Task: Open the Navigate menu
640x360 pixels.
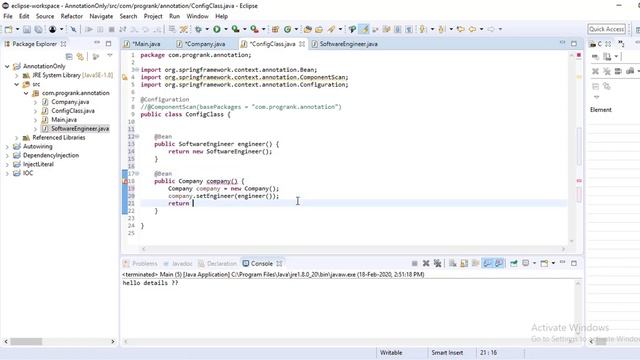Action: click(101, 16)
